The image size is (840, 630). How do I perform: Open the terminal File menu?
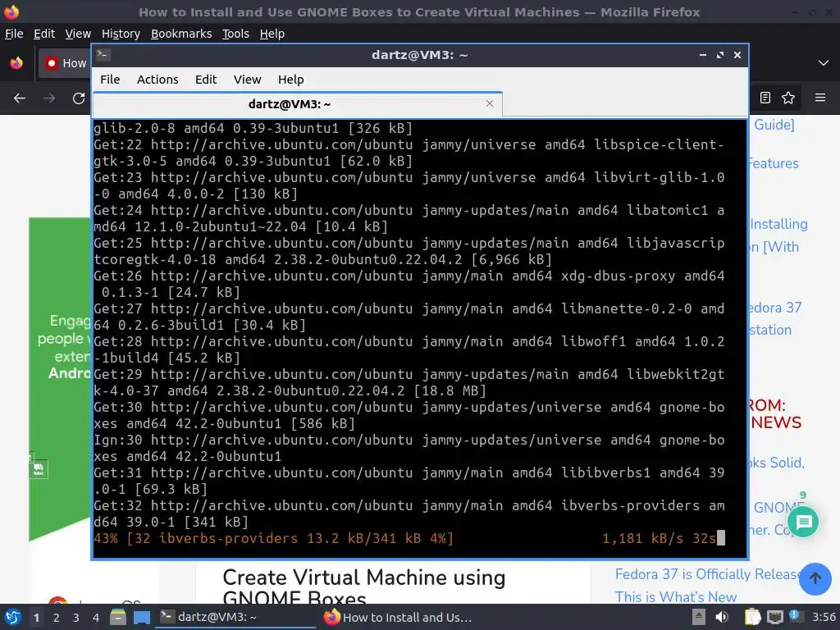pyautogui.click(x=110, y=80)
